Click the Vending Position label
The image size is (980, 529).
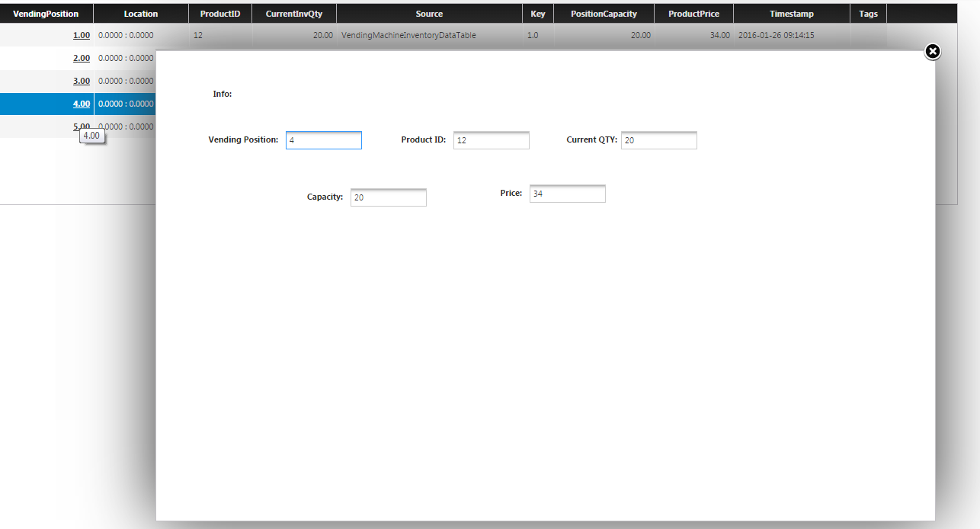coord(244,139)
